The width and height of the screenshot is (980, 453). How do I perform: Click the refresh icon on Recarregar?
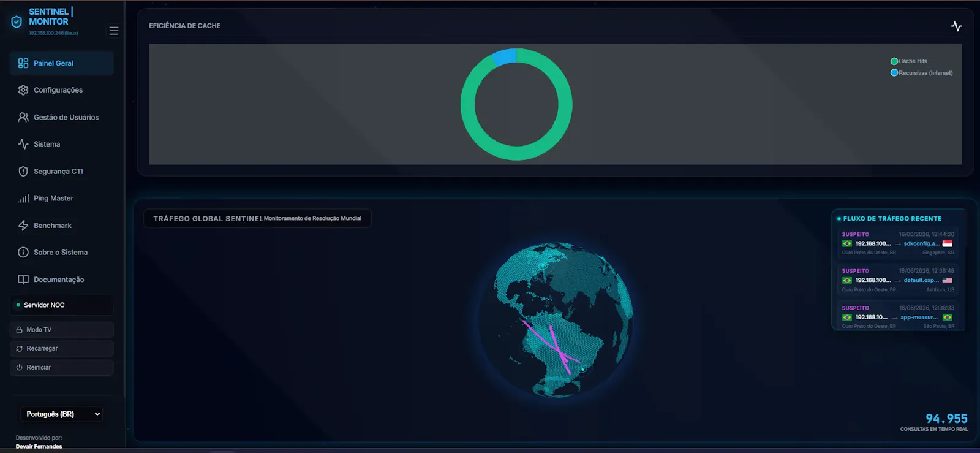(x=20, y=348)
